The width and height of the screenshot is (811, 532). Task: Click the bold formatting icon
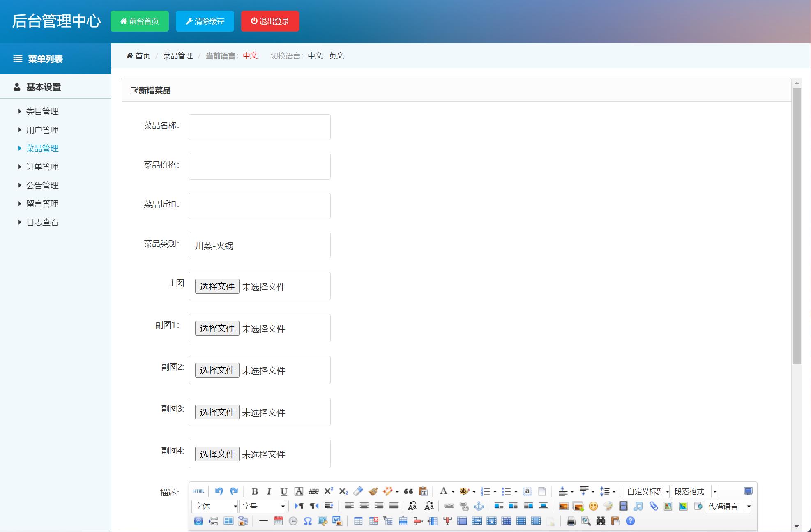[x=255, y=491]
